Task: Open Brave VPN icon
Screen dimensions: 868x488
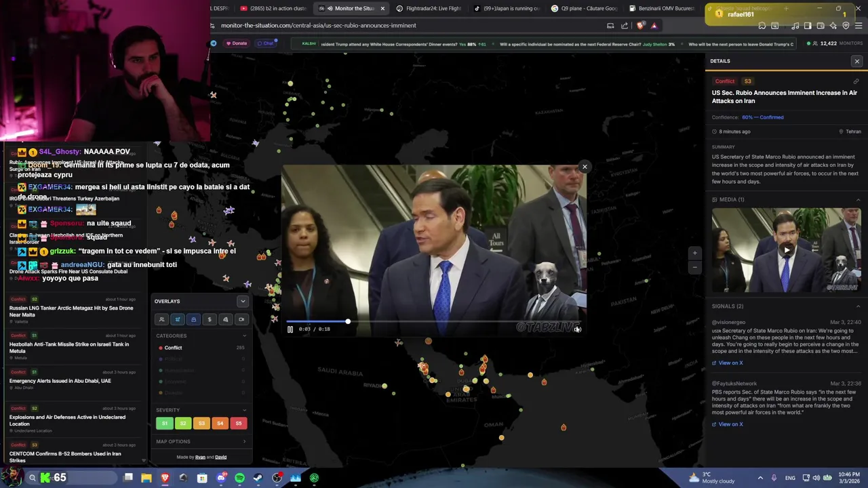Action: [846, 26]
